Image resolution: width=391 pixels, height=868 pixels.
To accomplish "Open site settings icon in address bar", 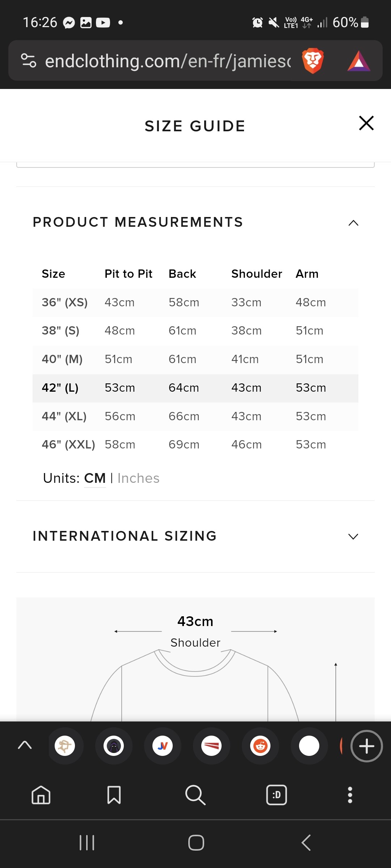I will (29, 60).
